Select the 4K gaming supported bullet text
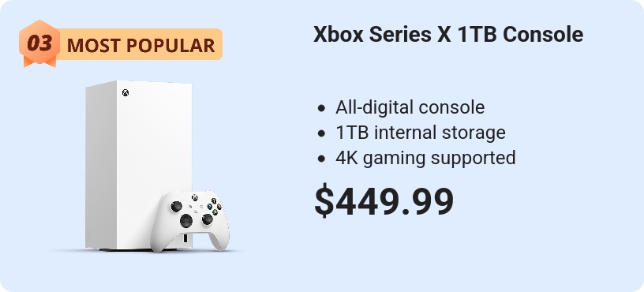644x292 pixels. (x=425, y=158)
